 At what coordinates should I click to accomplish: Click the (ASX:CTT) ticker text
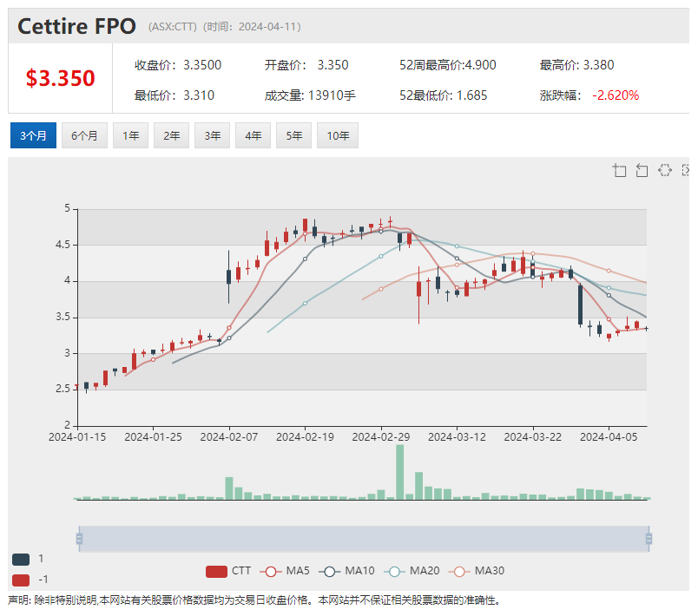[172, 27]
